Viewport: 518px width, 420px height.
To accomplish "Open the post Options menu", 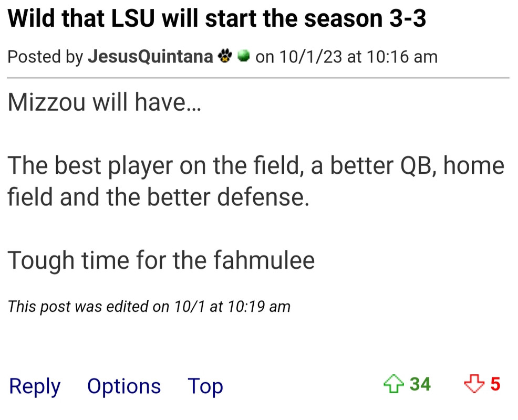I will pyautogui.click(x=124, y=386).
